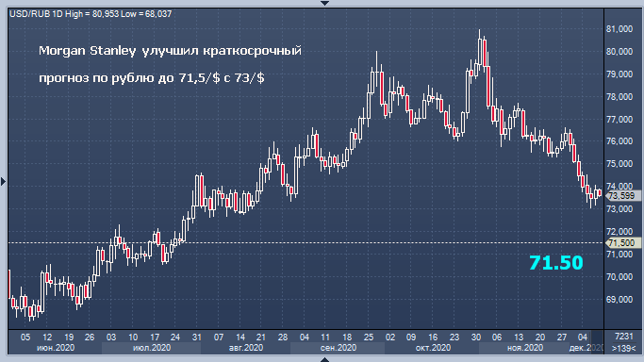Click the 7231 value in corner box
This screenshot has width=644, height=362.
[x=624, y=337]
